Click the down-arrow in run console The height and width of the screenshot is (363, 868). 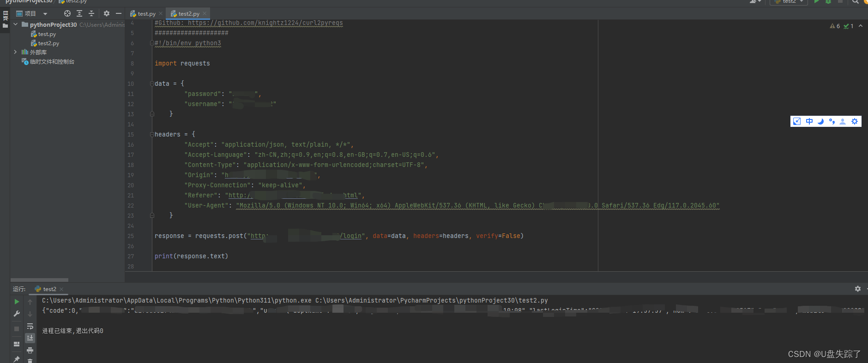[x=30, y=314]
